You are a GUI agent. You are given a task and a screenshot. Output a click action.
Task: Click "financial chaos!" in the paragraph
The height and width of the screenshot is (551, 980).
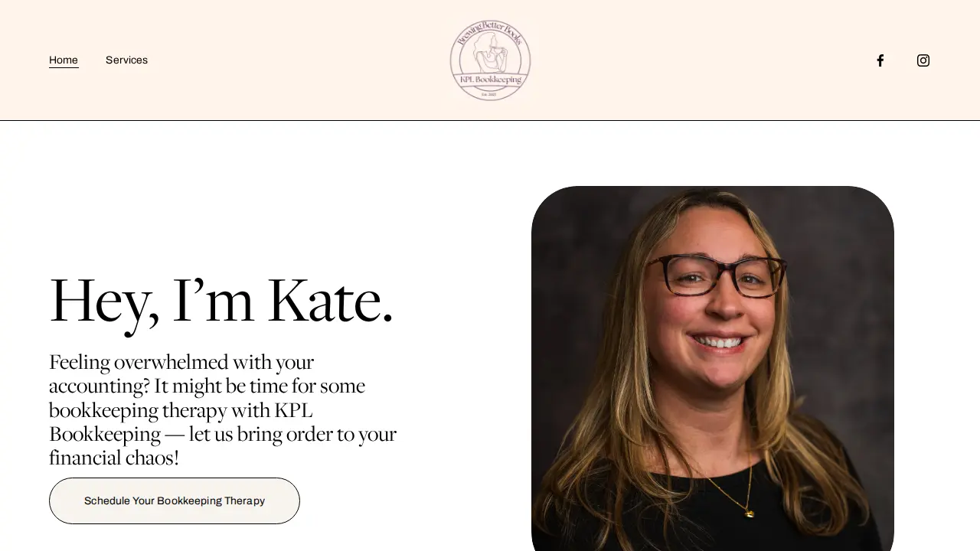(x=114, y=458)
